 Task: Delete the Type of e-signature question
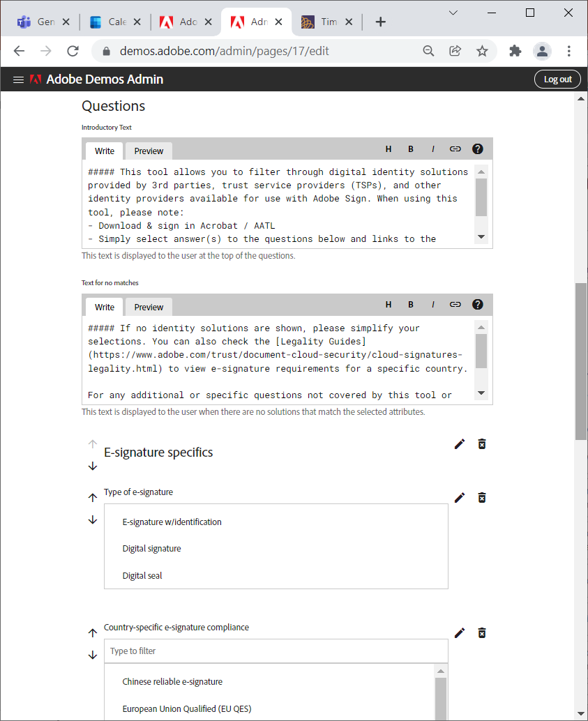(x=482, y=498)
